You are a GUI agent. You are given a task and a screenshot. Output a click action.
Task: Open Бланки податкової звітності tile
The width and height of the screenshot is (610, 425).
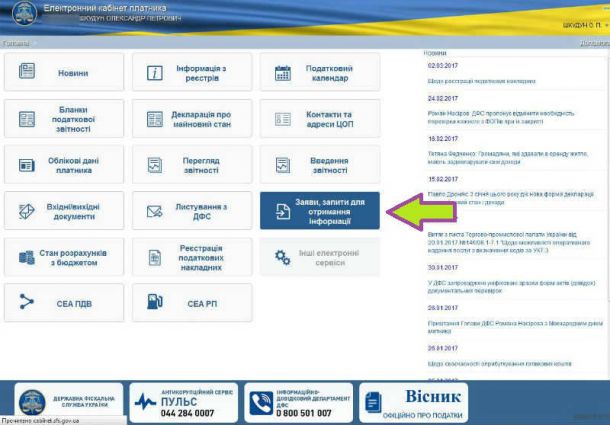(64, 119)
